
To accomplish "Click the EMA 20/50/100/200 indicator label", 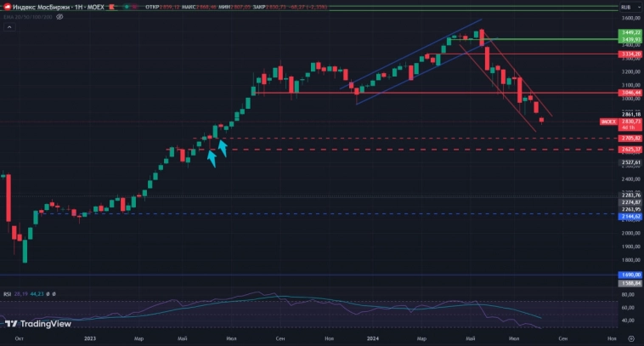I will 28,17.
